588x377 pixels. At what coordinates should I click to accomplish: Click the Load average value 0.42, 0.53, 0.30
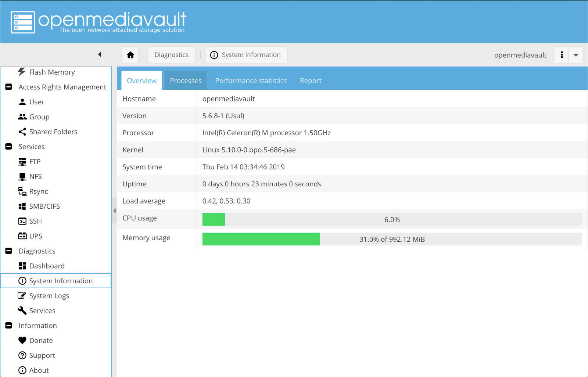[226, 201]
